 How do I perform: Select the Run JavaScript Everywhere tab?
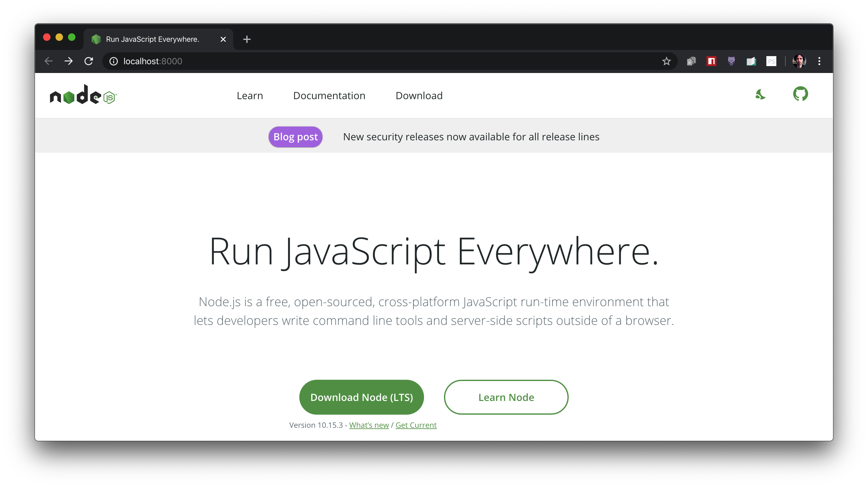pos(158,39)
